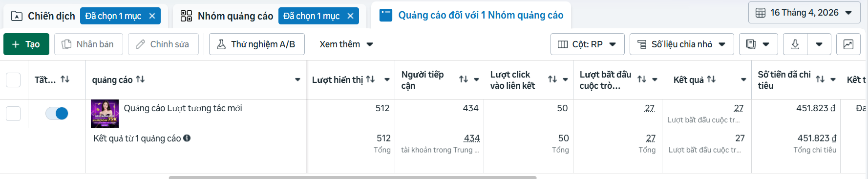Remove the Nhóm quảng cáo selection filter

(x=350, y=16)
